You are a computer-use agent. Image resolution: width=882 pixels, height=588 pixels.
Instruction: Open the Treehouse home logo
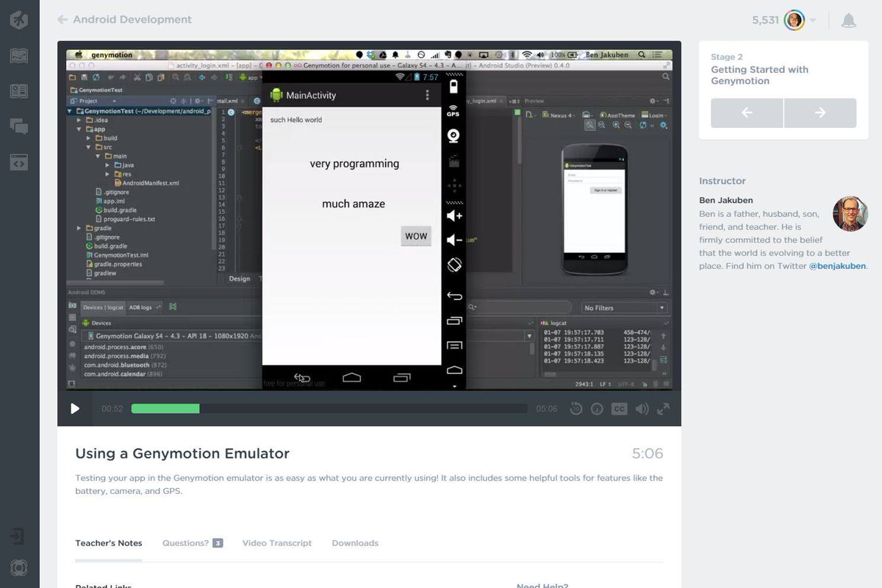pyautogui.click(x=19, y=20)
